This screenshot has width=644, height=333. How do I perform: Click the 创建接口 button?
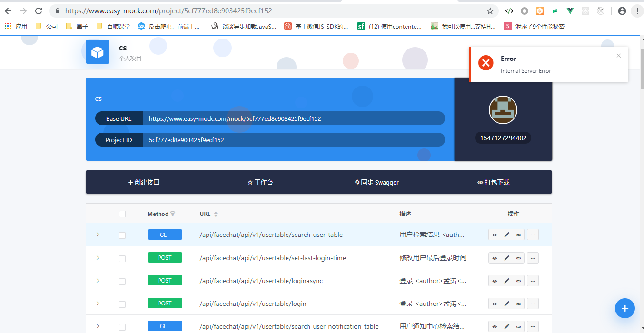coord(143,182)
